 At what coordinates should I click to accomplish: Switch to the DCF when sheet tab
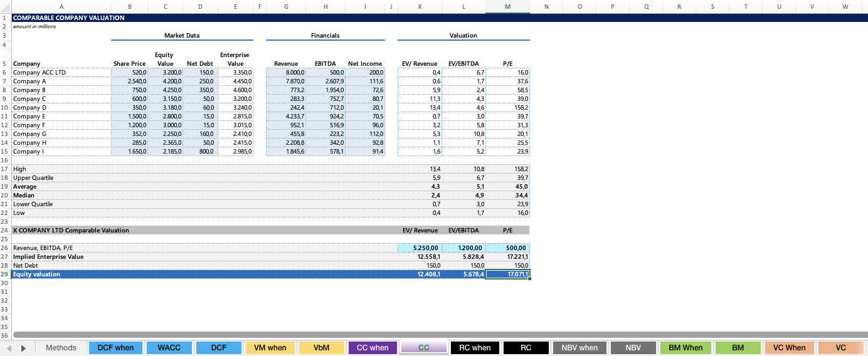click(115, 348)
